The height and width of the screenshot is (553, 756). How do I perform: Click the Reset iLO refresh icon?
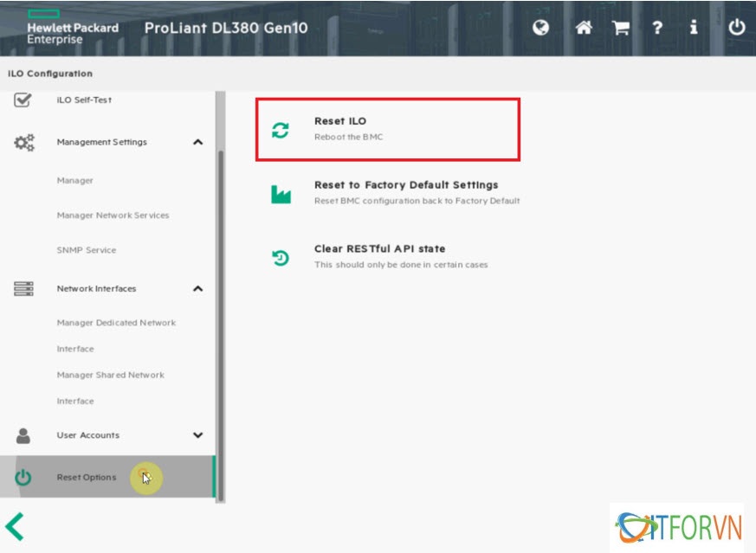281,130
